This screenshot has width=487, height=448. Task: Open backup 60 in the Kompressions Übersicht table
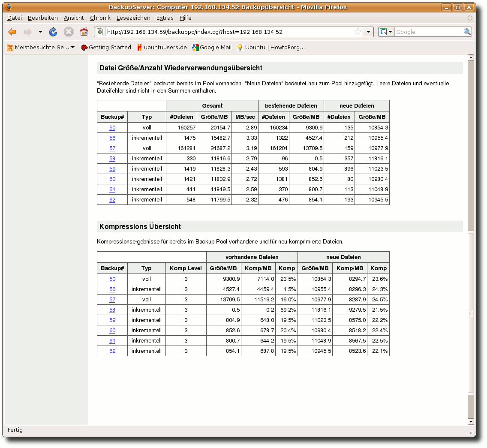(112, 330)
